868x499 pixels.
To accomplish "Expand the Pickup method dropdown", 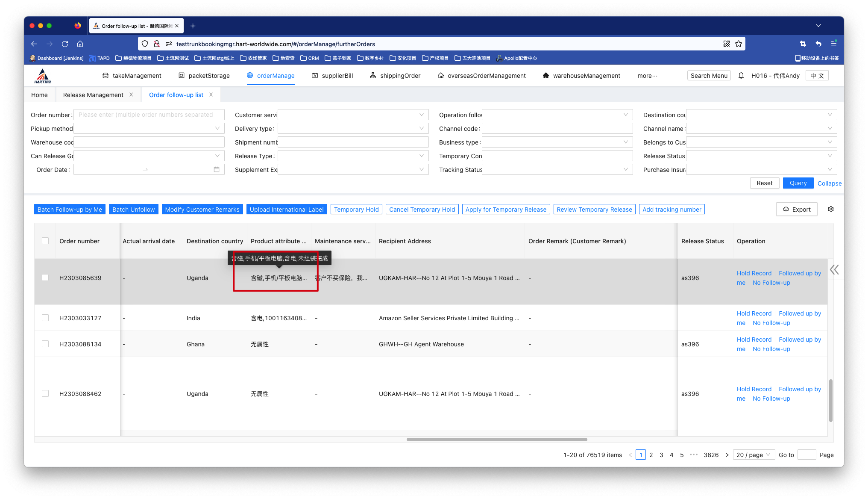I will point(149,128).
